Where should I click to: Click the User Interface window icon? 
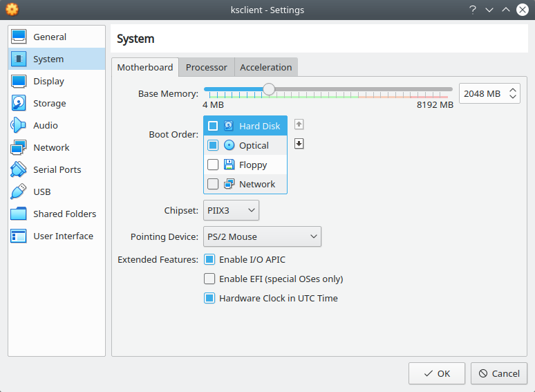tap(19, 236)
